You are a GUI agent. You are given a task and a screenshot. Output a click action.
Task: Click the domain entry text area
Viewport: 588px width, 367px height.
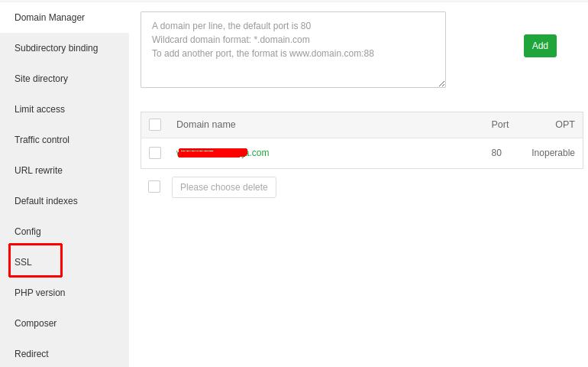(292, 50)
